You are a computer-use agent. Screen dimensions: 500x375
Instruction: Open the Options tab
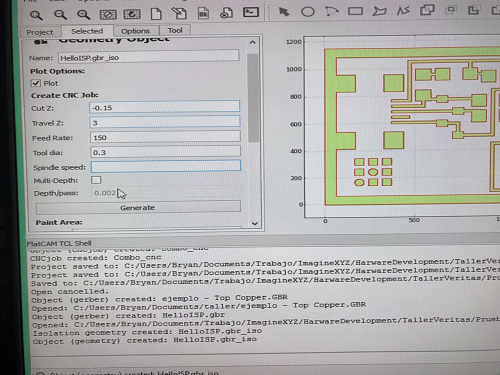(135, 31)
